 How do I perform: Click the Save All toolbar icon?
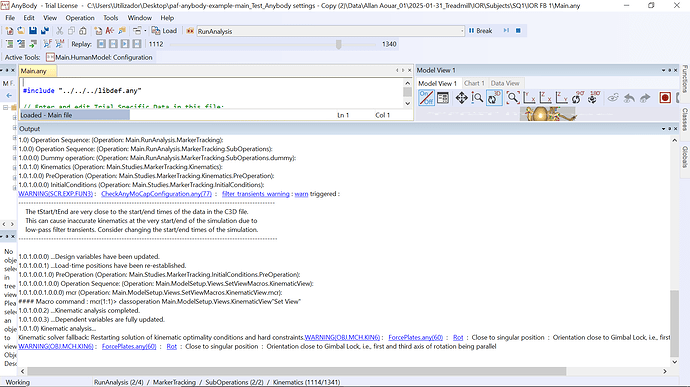click(45, 31)
